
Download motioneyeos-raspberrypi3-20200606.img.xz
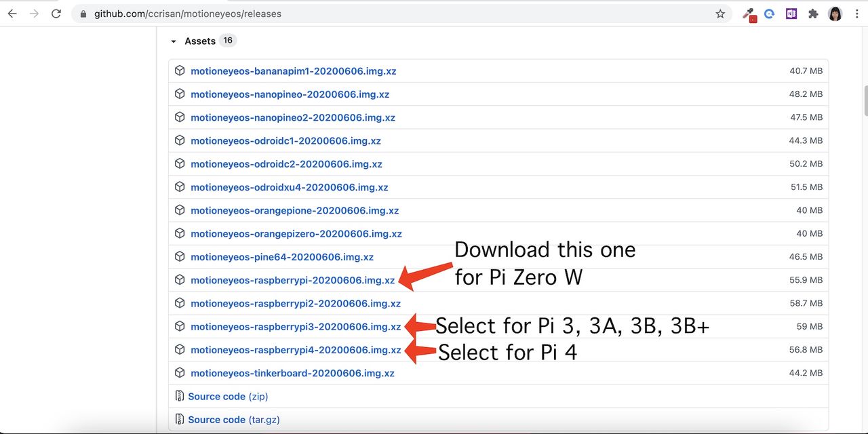click(x=296, y=327)
